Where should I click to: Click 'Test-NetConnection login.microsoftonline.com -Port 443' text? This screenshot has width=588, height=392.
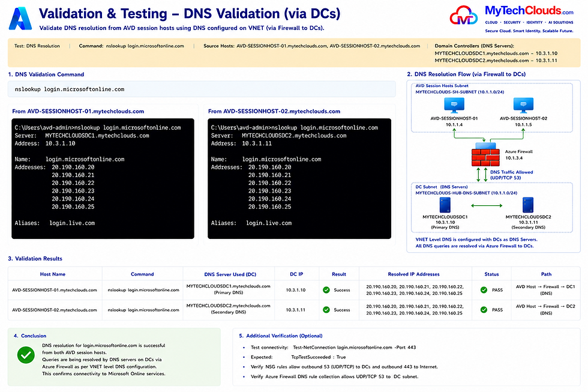(355, 348)
